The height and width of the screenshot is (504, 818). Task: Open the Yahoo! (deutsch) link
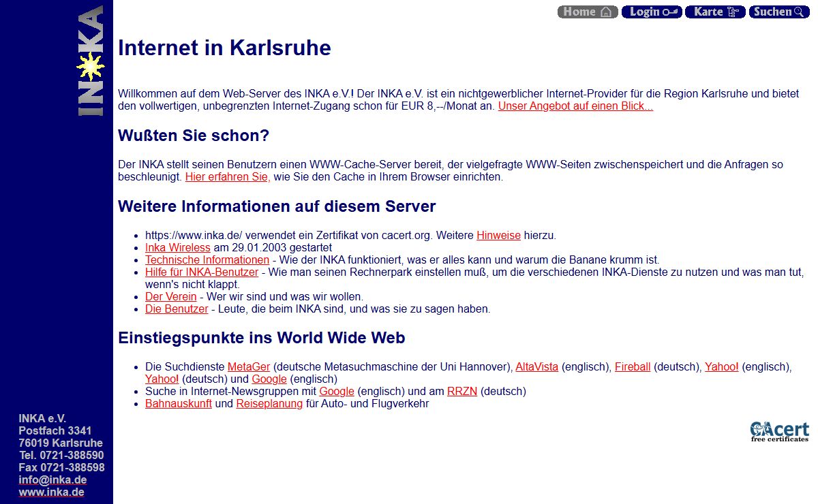click(162, 379)
